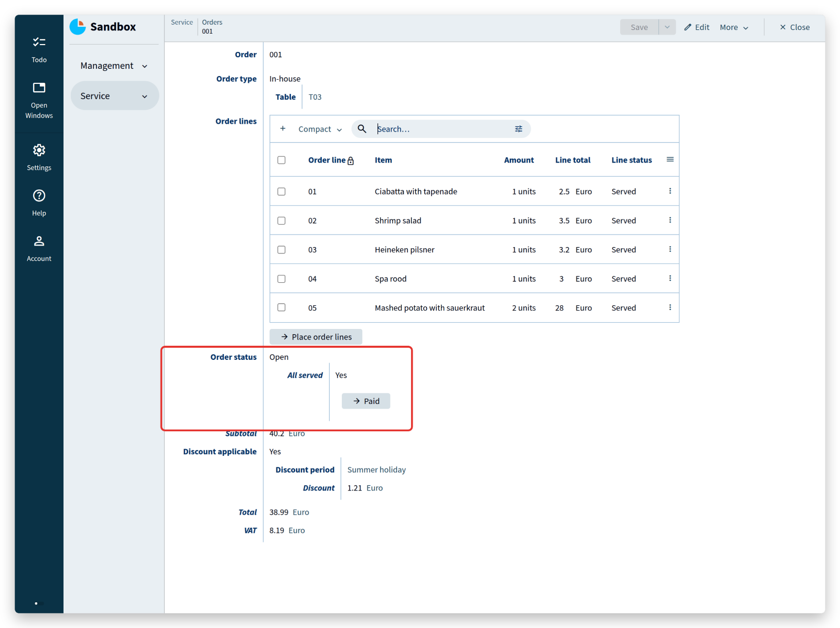Viewport: 840px width, 628px height.
Task: Click the 1.21 Euro discount value
Action: tap(365, 488)
